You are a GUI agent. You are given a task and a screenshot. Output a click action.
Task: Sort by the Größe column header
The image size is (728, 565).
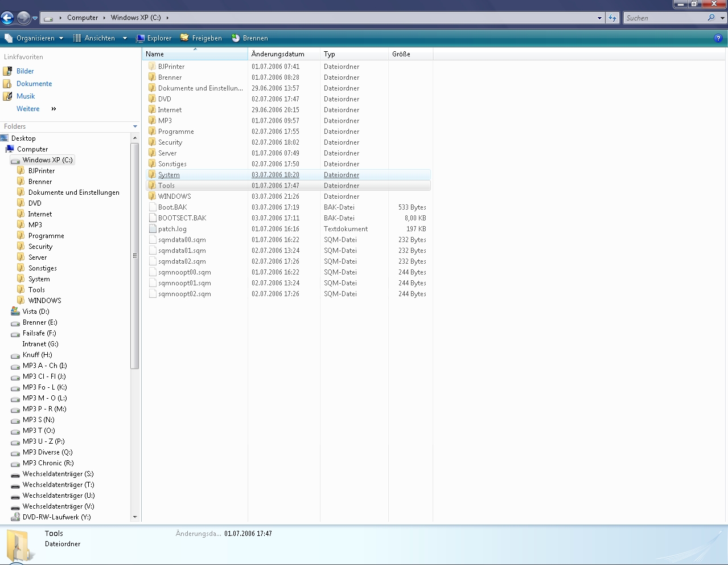click(410, 54)
